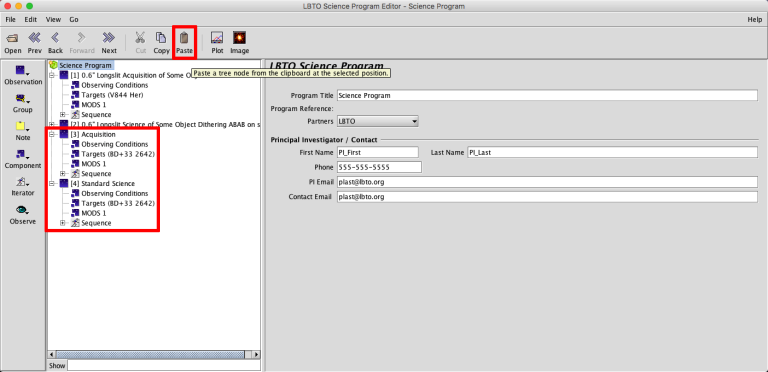Click the Observation sidebar icon
Image resolution: width=768 pixels, height=372 pixels.
23,70
